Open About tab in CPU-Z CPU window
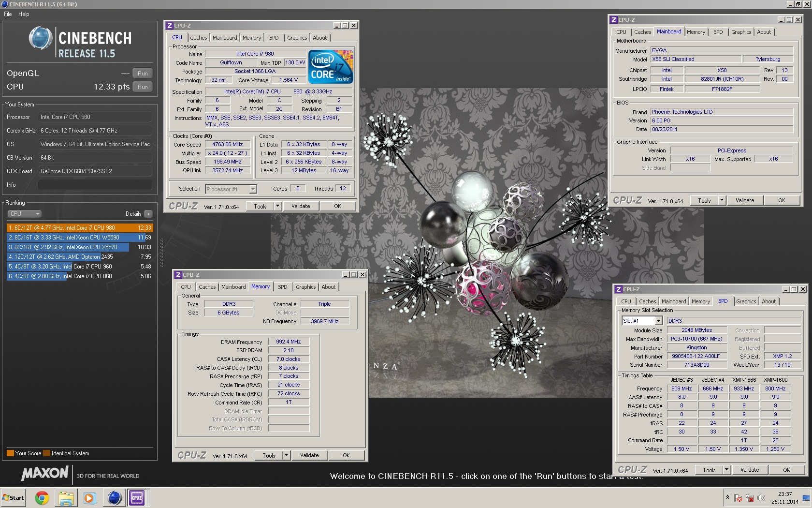This screenshot has width=812, height=508. 319,38
